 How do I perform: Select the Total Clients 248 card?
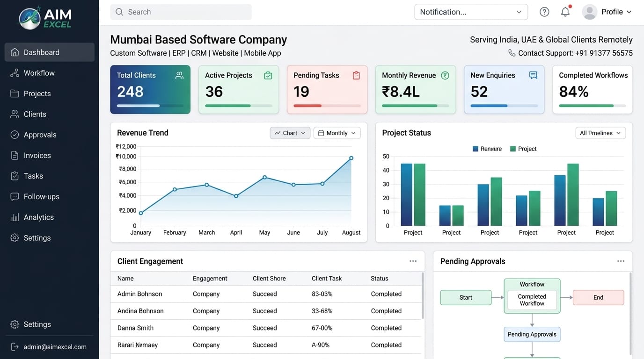[x=150, y=89]
